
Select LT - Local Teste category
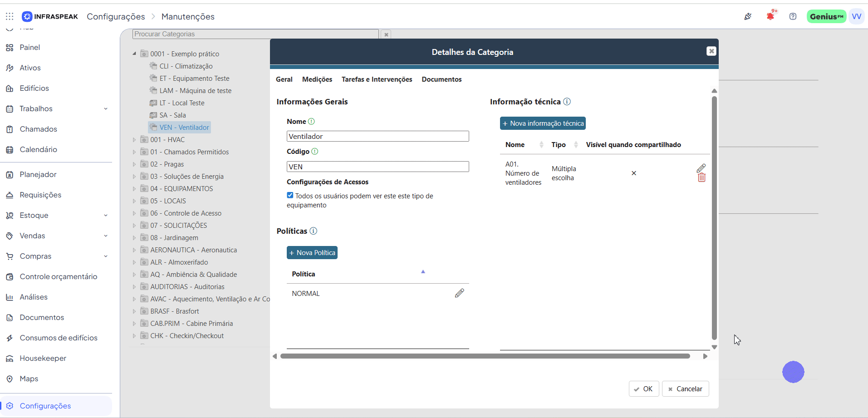pos(181,103)
